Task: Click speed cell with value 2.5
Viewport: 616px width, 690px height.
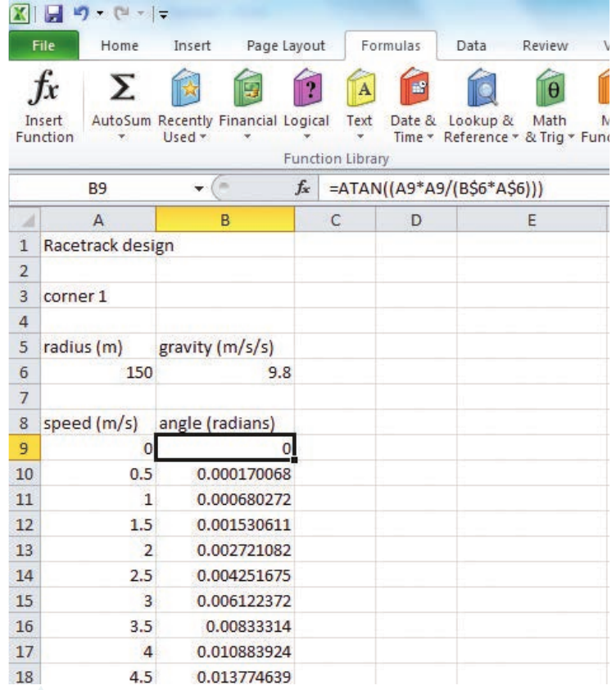Action: pos(98,575)
